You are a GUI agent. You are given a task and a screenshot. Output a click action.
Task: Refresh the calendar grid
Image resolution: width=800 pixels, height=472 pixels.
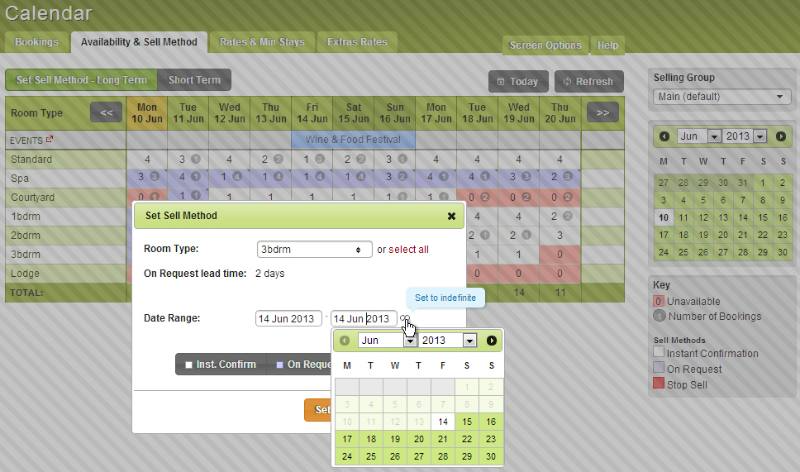click(589, 82)
